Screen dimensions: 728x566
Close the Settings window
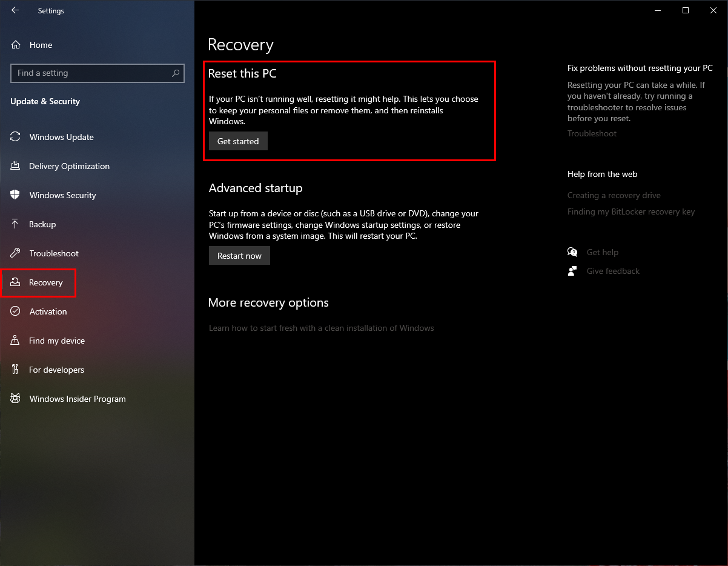(713, 10)
